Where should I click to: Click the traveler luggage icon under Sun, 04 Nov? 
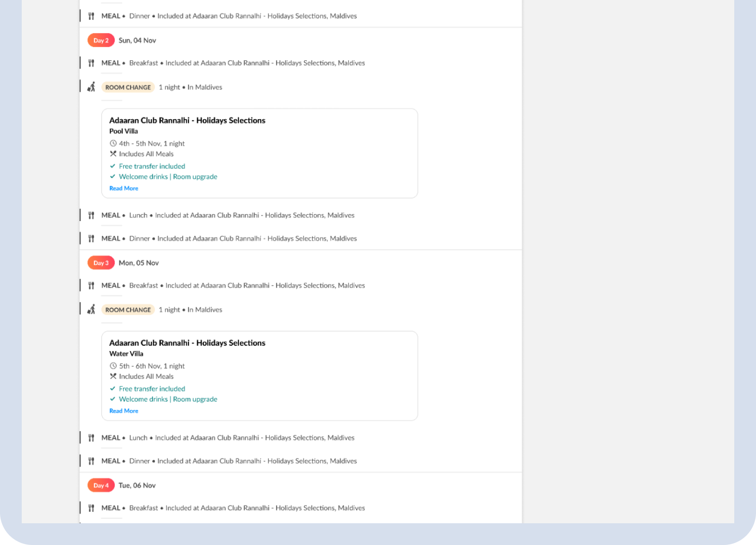91,87
